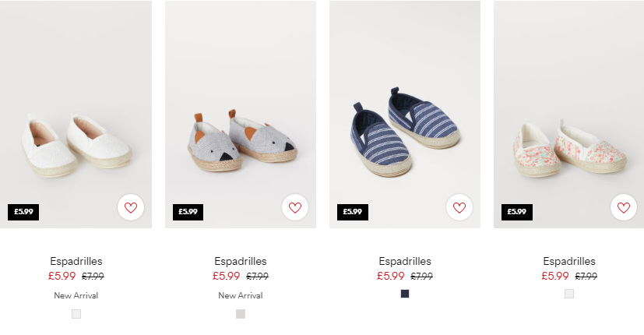Select white colour swatch under first product
The width and height of the screenshot is (644, 335).
76,314
